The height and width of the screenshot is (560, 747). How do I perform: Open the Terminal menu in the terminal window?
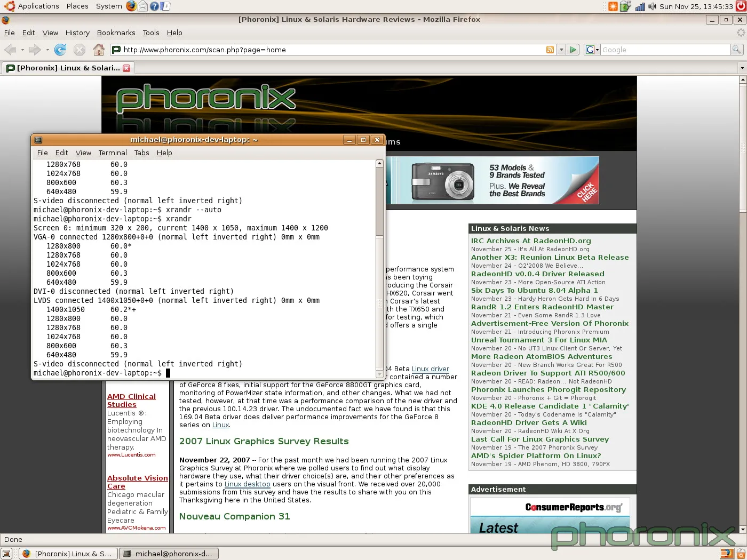(x=113, y=153)
